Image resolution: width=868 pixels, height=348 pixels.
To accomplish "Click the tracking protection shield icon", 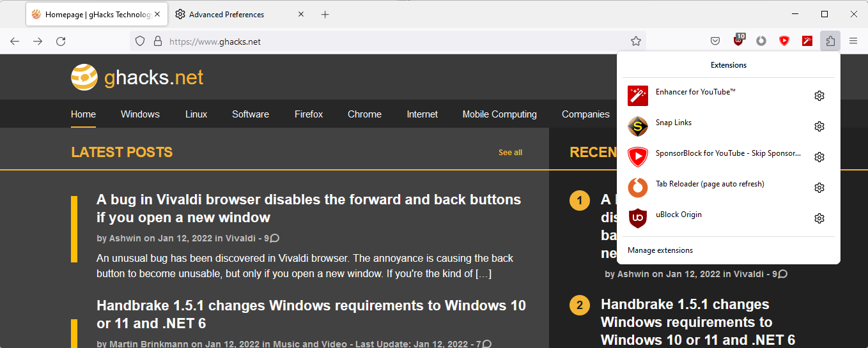I will tap(140, 41).
